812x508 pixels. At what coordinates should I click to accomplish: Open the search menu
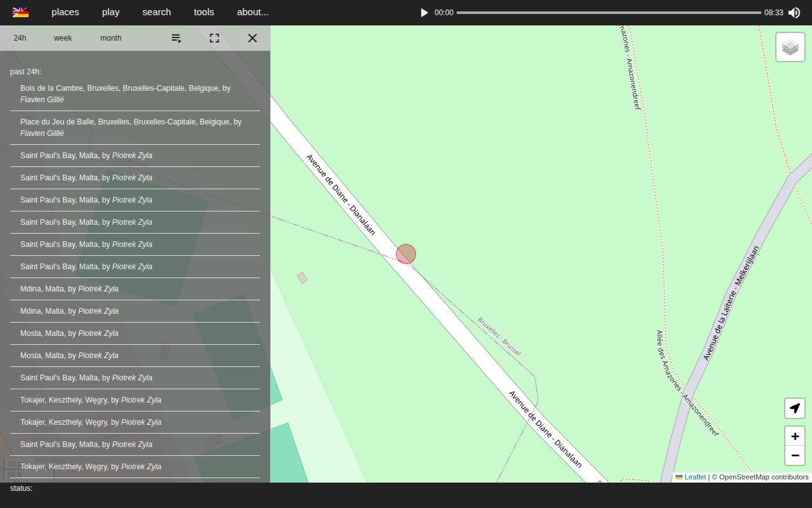click(156, 12)
